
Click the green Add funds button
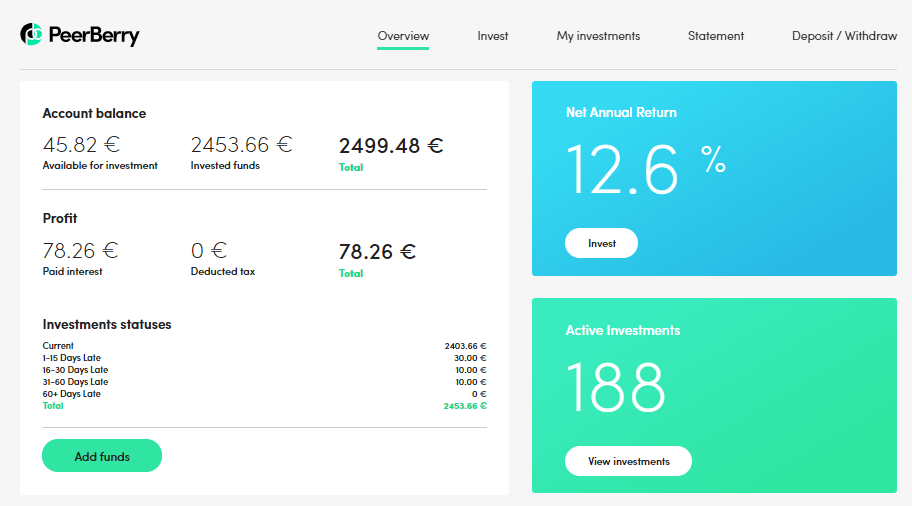pyautogui.click(x=102, y=456)
